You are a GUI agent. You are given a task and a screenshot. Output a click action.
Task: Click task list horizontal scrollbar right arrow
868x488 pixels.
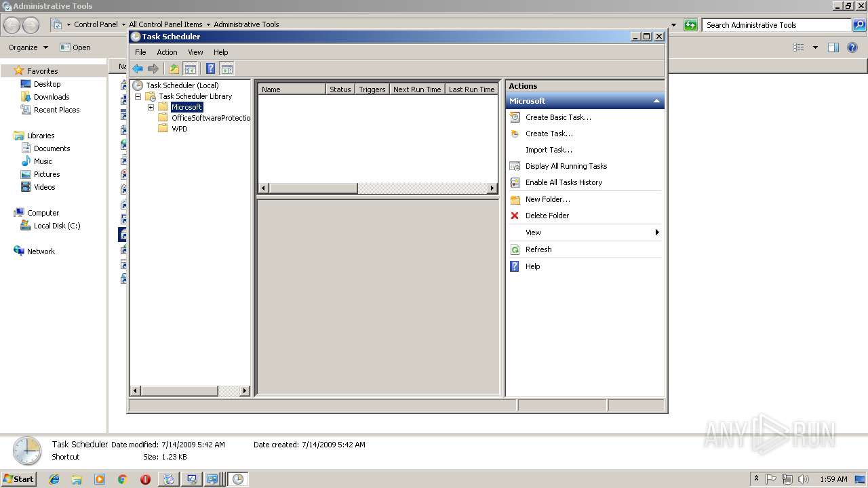point(492,188)
